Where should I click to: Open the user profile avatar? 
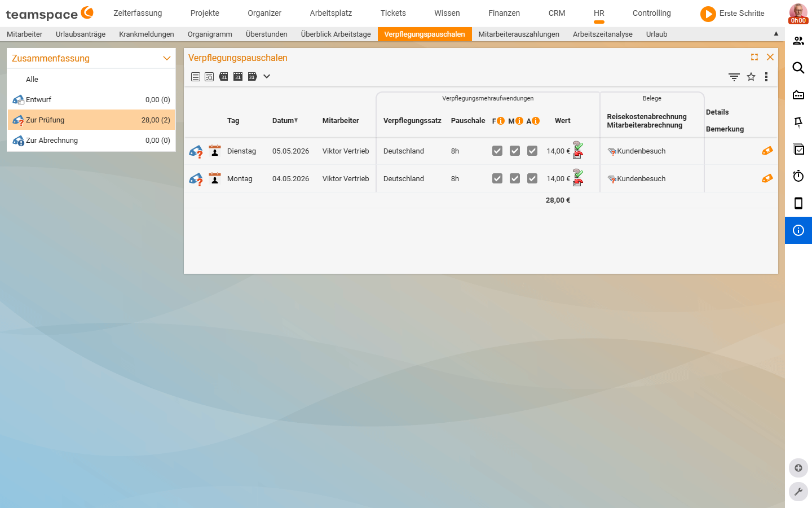[x=798, y=13]
